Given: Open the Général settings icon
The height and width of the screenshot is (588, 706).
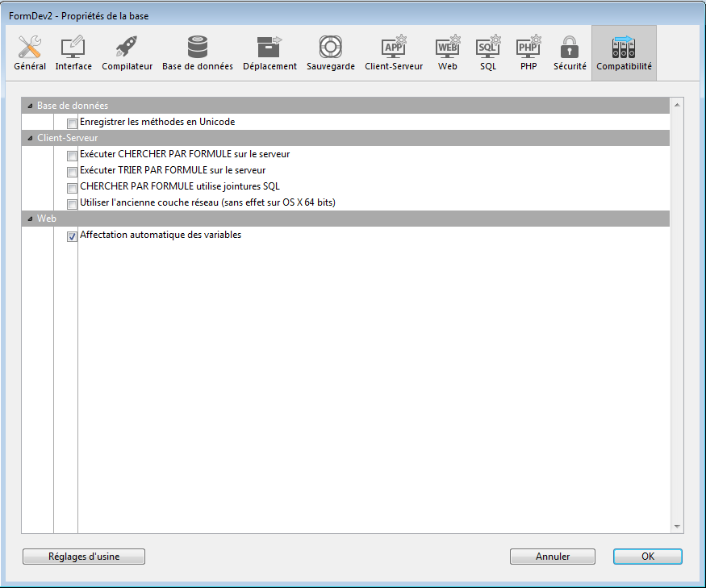Looking at the screenshot, I should pyautogui.click(x=30, y=47).
